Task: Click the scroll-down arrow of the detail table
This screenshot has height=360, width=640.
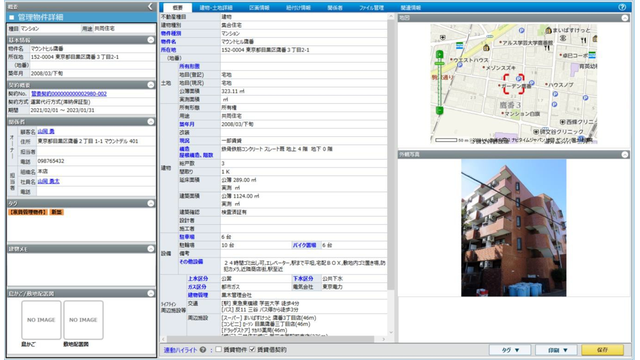Action: tap(391, 332)
